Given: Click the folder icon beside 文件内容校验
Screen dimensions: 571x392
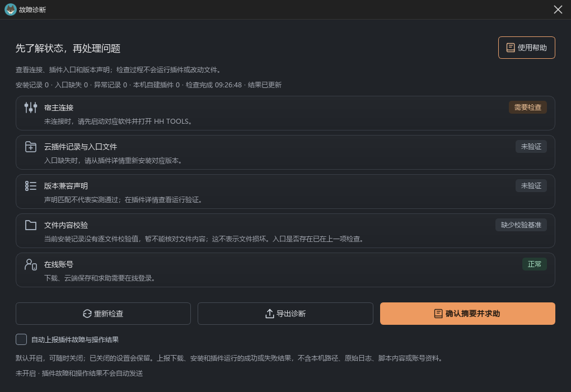Looking at the screenshot, I should 31,225.
